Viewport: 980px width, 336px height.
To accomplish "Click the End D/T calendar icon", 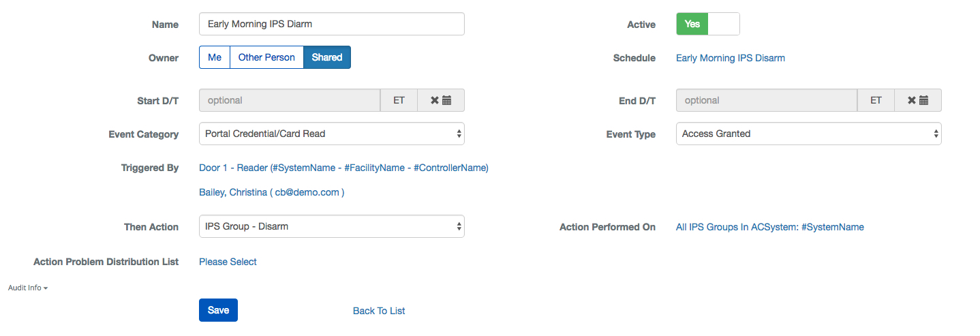I will [924, 100].
